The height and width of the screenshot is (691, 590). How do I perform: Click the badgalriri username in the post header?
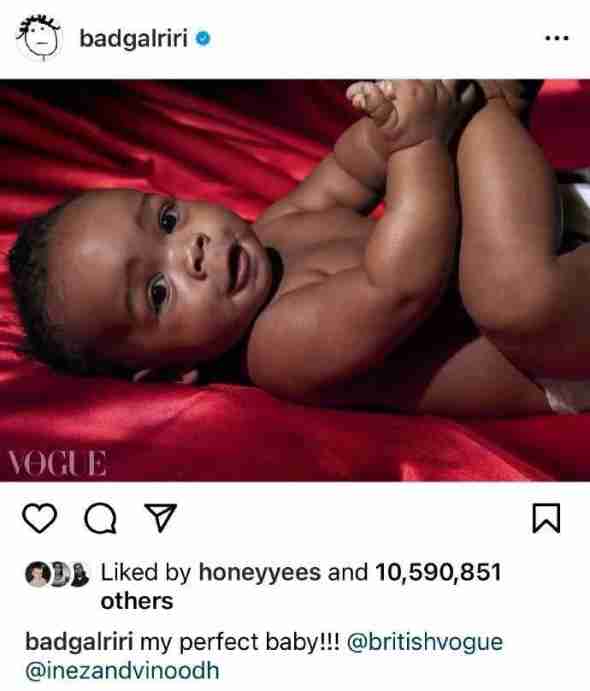pyautogui.click(x=134, y=38)
